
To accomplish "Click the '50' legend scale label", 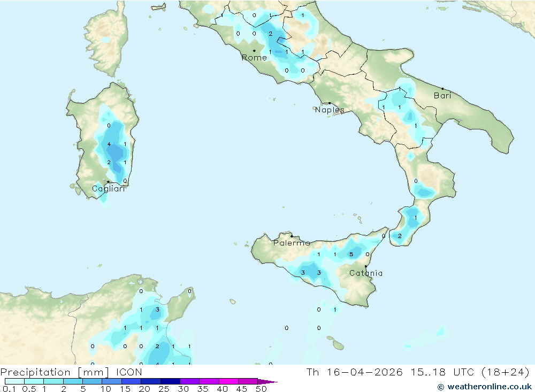I will (x=261, y=389).
